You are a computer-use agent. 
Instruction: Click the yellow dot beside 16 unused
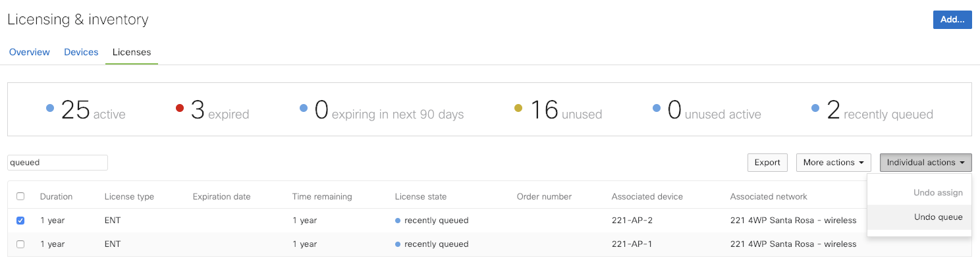coord(518,109)
